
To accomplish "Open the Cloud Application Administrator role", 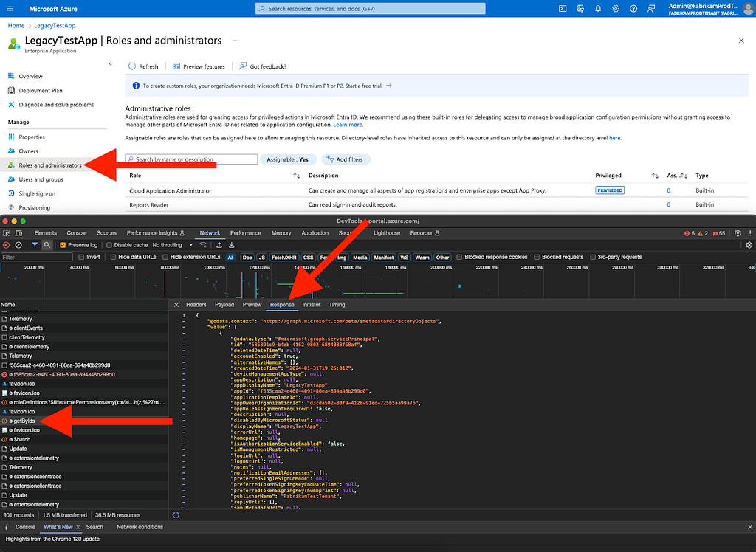I will point(171,191).
